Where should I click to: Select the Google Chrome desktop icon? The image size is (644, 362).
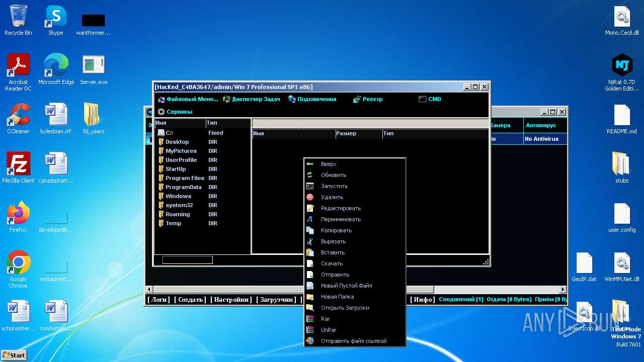tap(18, 269)
